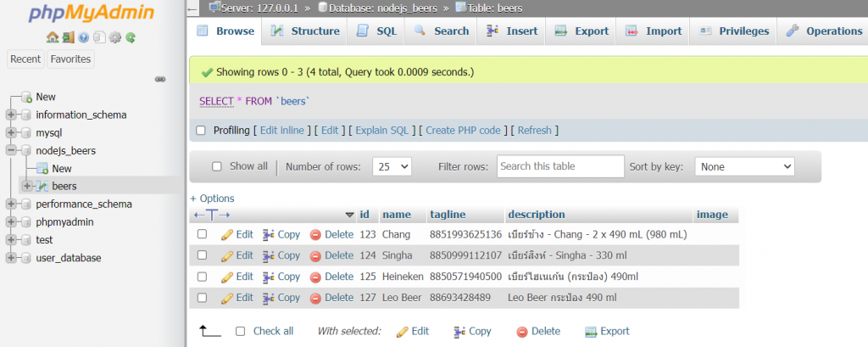This screenshot has width=868, height=347.
Task: Click the With selected Copy icon
Action: (x=459, y=332)
